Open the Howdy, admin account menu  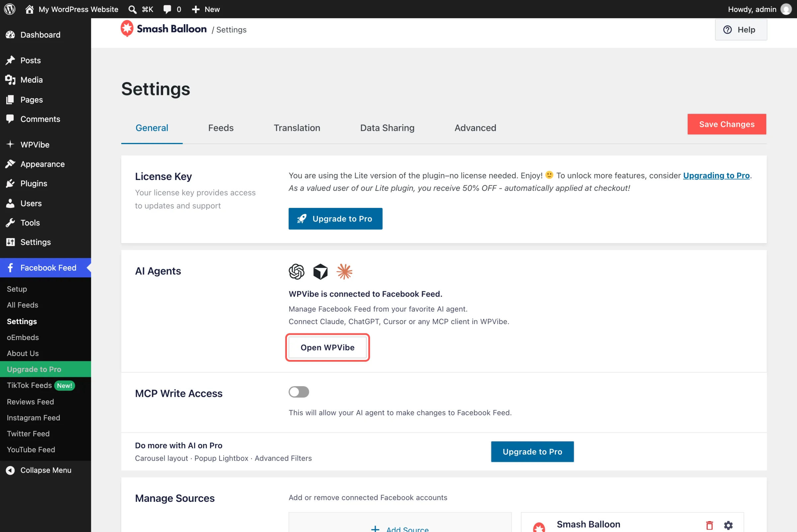(x=759, y=9)
